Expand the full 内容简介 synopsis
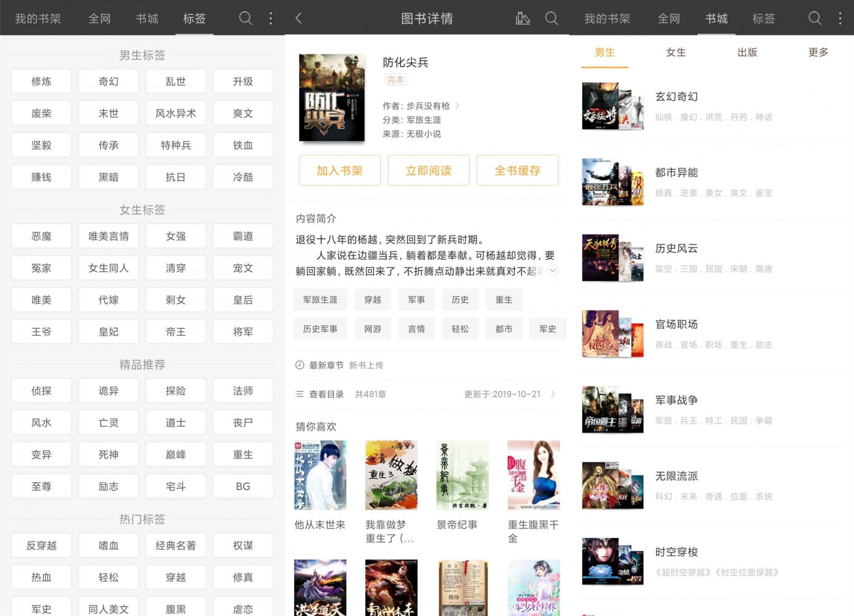This screenshot has width=854, height=616. point(552,271)
